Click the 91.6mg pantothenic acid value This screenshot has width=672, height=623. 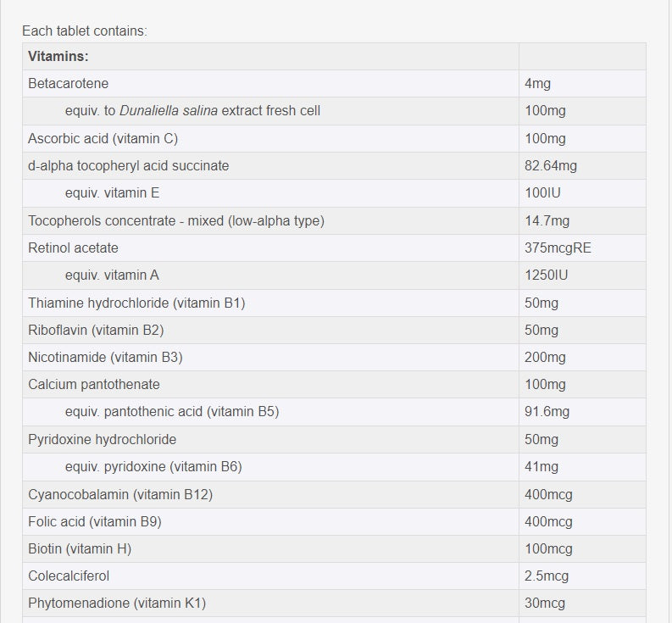point(547,412)
